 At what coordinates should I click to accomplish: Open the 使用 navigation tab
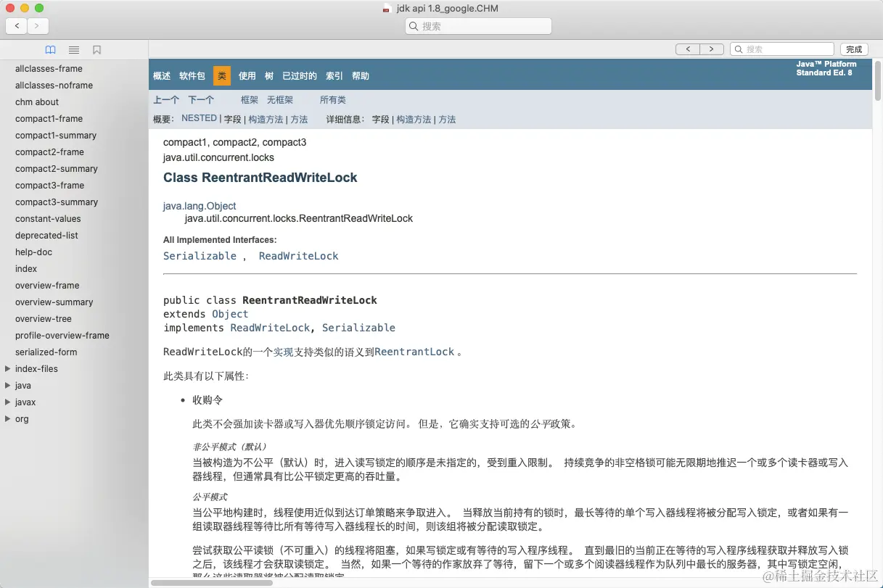pyautogui.click(x=247, y=76)
